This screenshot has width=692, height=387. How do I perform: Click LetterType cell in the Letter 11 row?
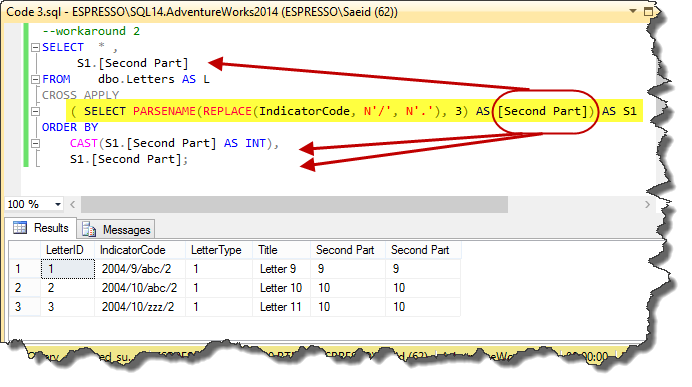tap(218, 307)
